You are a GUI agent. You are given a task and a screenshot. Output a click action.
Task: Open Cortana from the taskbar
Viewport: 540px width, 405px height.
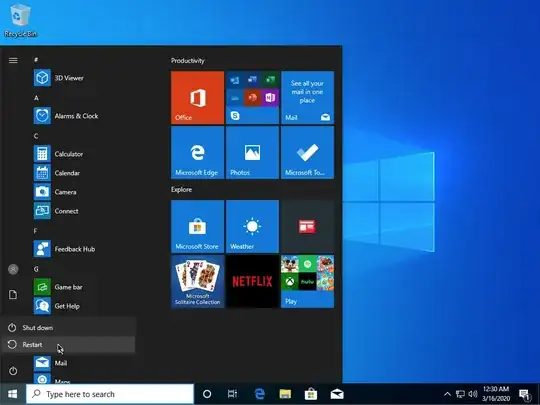coord(207,394)
